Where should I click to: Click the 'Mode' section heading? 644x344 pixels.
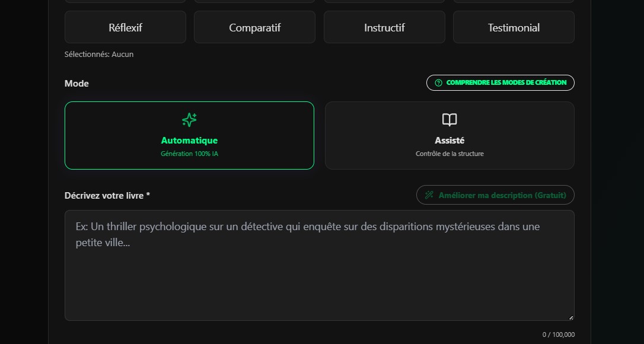point(76,83)
